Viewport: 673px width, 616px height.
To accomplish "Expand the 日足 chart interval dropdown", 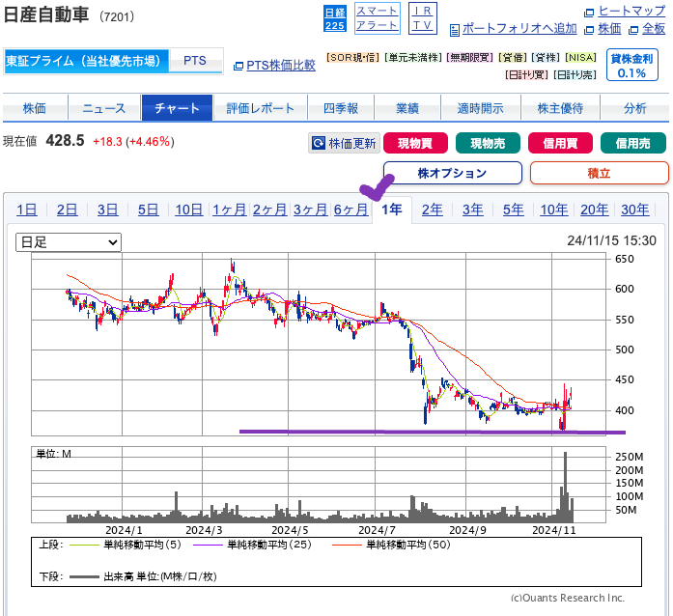I will pos(69,242).
